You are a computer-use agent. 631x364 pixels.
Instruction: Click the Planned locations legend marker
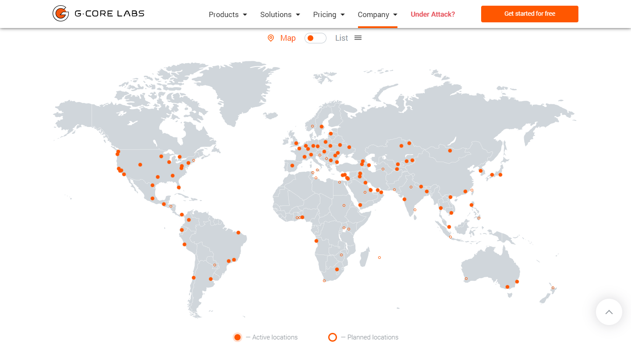click(x=333, y=337)
